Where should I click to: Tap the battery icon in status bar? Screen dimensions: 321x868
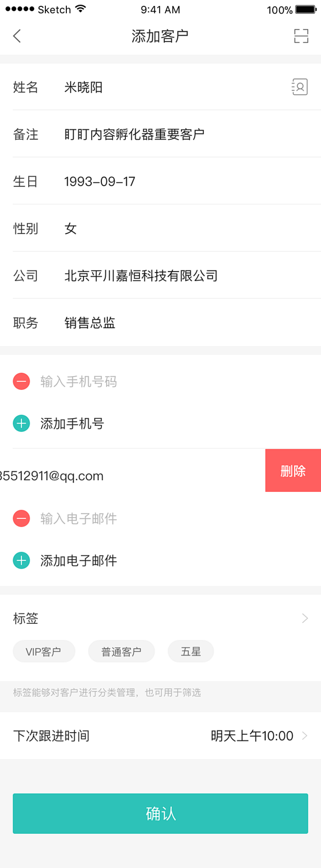(306, 9)
